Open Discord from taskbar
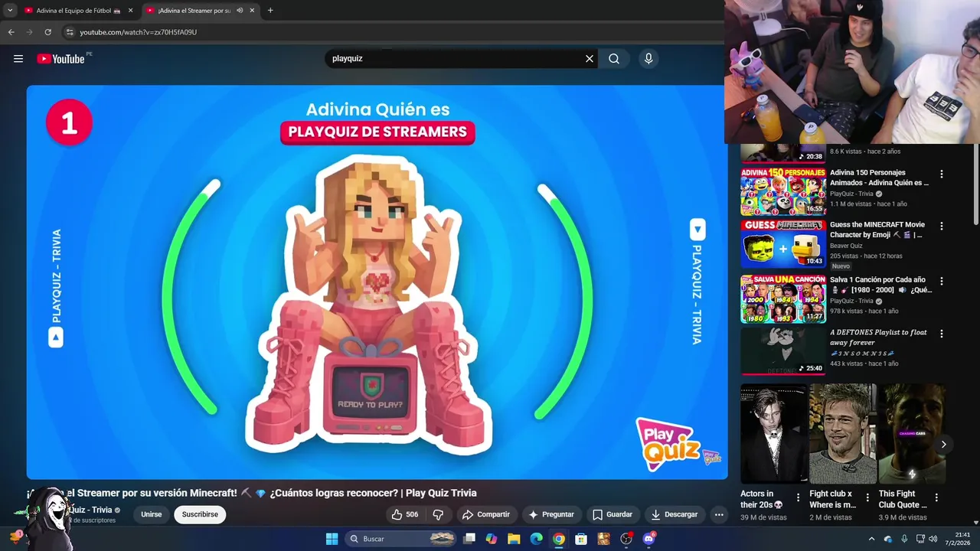 pos(649,539)
